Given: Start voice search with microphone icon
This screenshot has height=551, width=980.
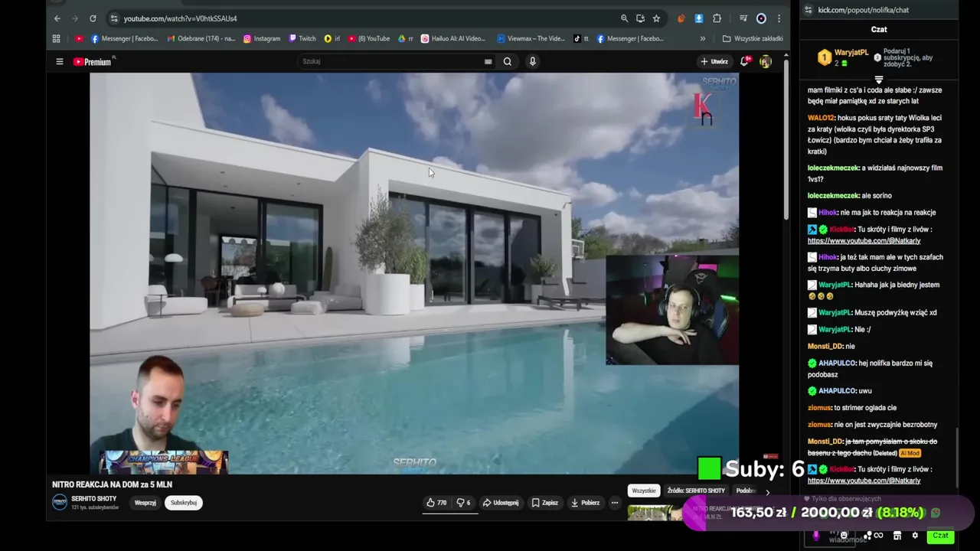Looking at the screenshot, I should click(533, 61).
